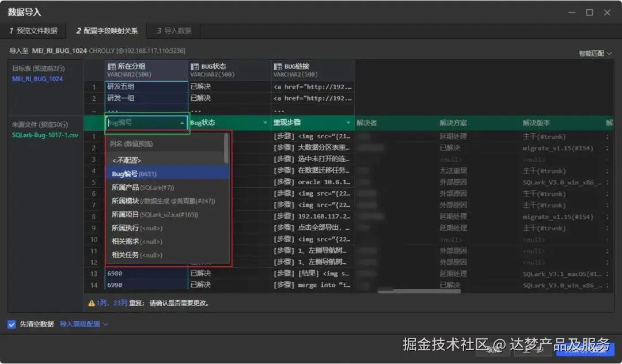Click the source cell with value 6990
Screen dimensions: 622x364
pos(146,285)
